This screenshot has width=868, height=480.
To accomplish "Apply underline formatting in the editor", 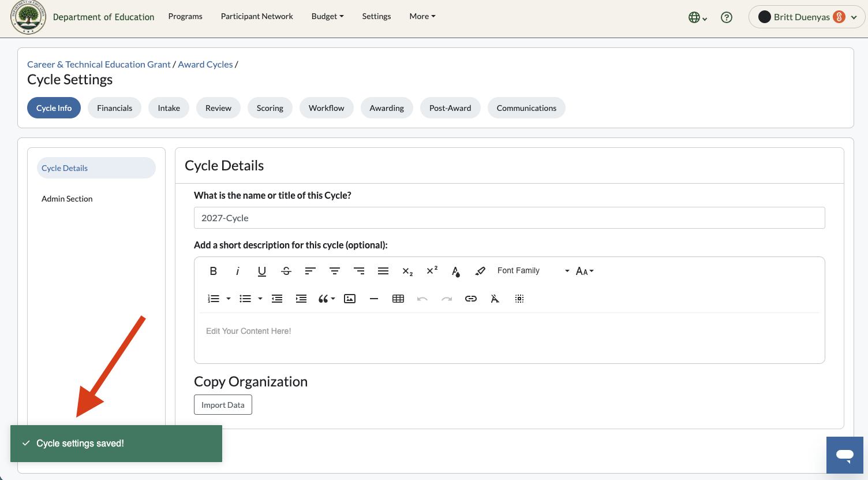I will (x=262, y=271).
